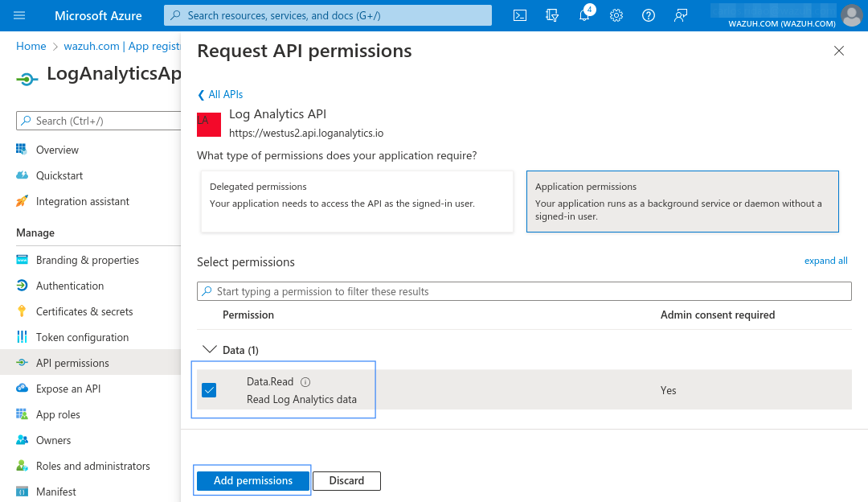Click the API permissions sidebar icon
The height and width of the screenshot is (502, 868).
click(x=22, y=362)
